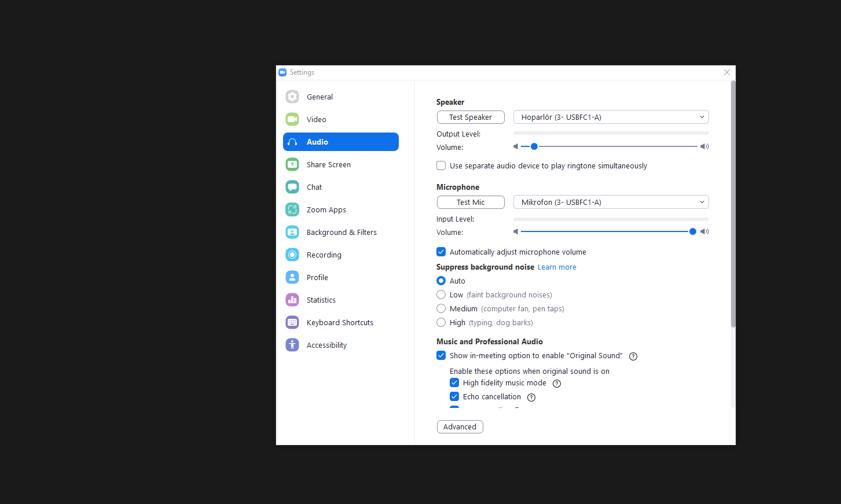The image size is (841, 504).
Task: Uncheck Echo cancellation checkbox
Action: click(454, 396)
